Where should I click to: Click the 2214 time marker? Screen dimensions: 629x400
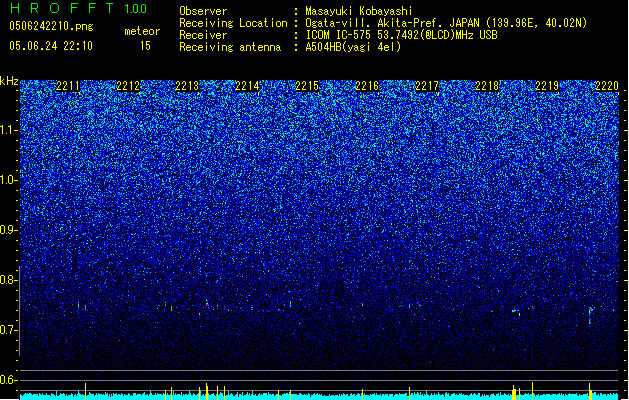247,86
